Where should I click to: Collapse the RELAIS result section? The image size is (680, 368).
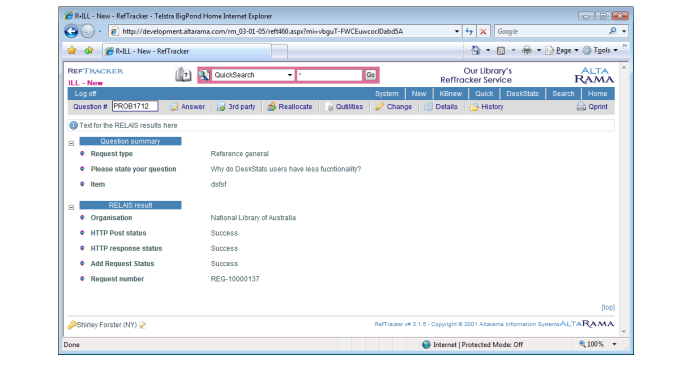71,208
